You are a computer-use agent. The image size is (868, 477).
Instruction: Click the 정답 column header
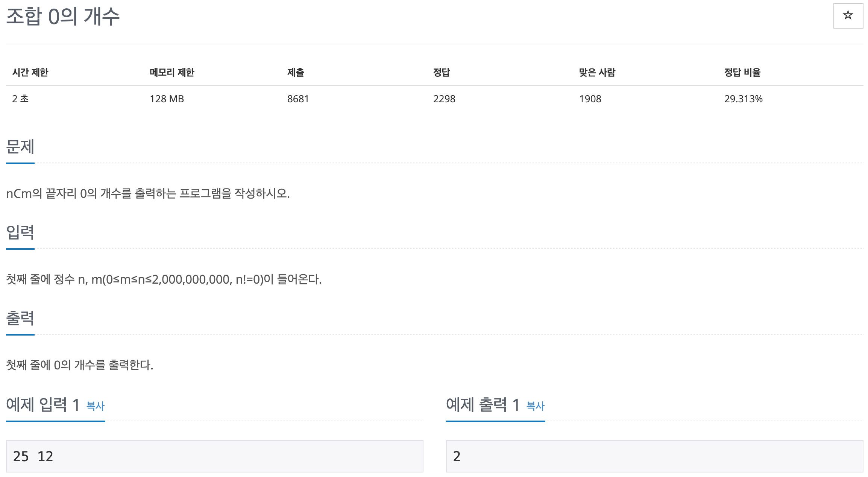pyautogui.click(x=442, y=72)
